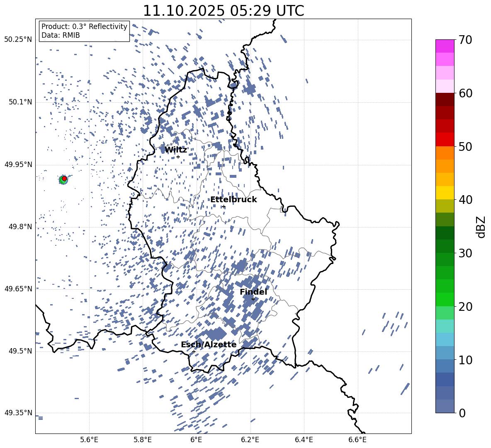Click the 49.65°N latitude label
This screenshot has height=448, width=491.
pos(18,289)
